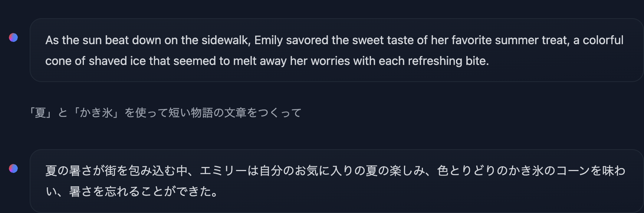This screenshot has height=213, width=644.
Task: Select the Japanese かき氷 response bubble
Action: click(x=337, y=181)
